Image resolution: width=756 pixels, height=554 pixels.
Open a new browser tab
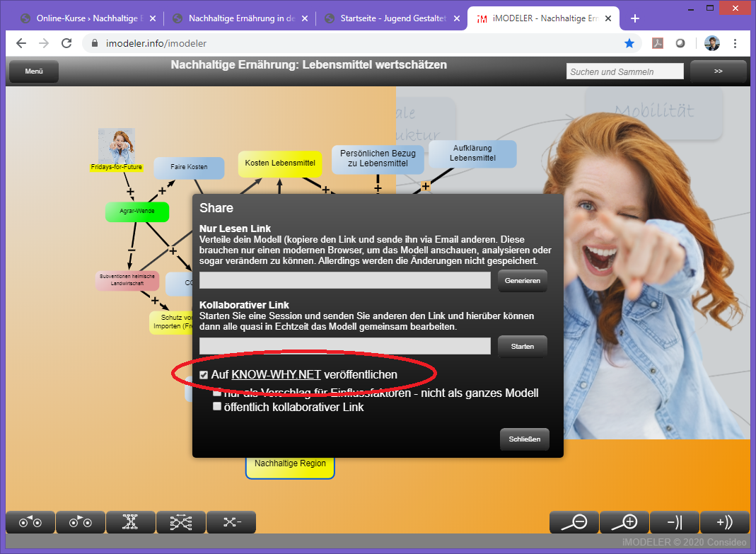pyautogui.click(x=635, y=18)
